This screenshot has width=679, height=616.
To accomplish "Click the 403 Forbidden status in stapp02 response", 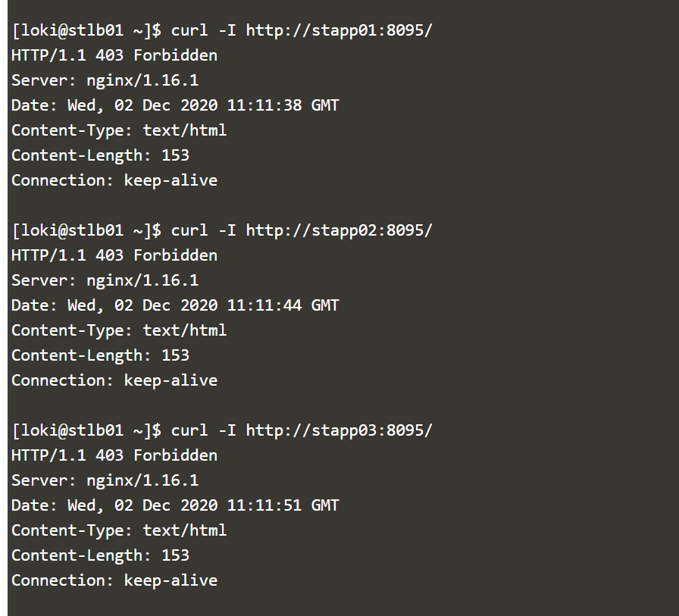I will pyautogui.click(x=156, y=255).
